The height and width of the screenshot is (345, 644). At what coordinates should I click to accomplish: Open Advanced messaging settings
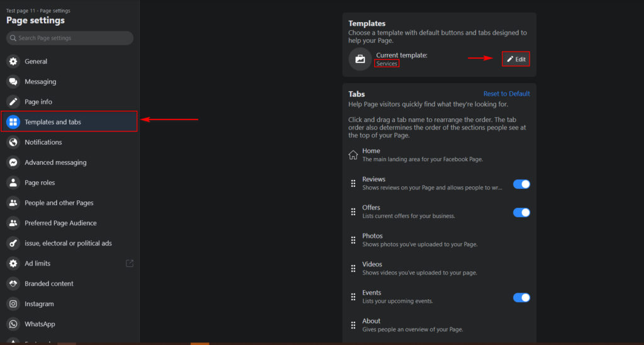pos(69,162)
